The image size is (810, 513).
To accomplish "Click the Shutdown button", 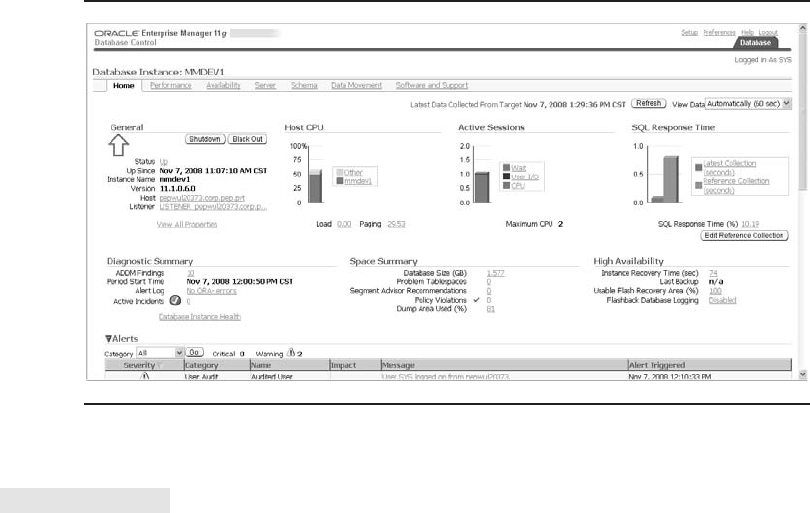I will [x=205, y=139].
